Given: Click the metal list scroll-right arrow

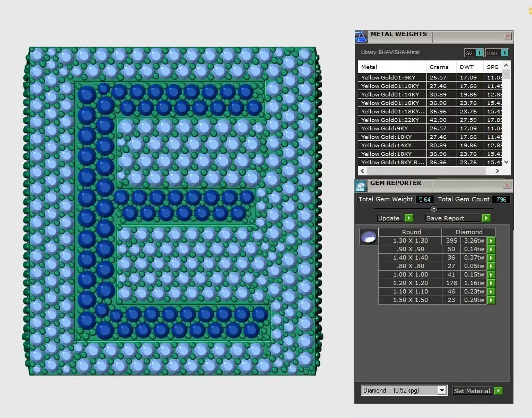Looking at the screenshot, I should pyautogui.click(x=498, y=171).
